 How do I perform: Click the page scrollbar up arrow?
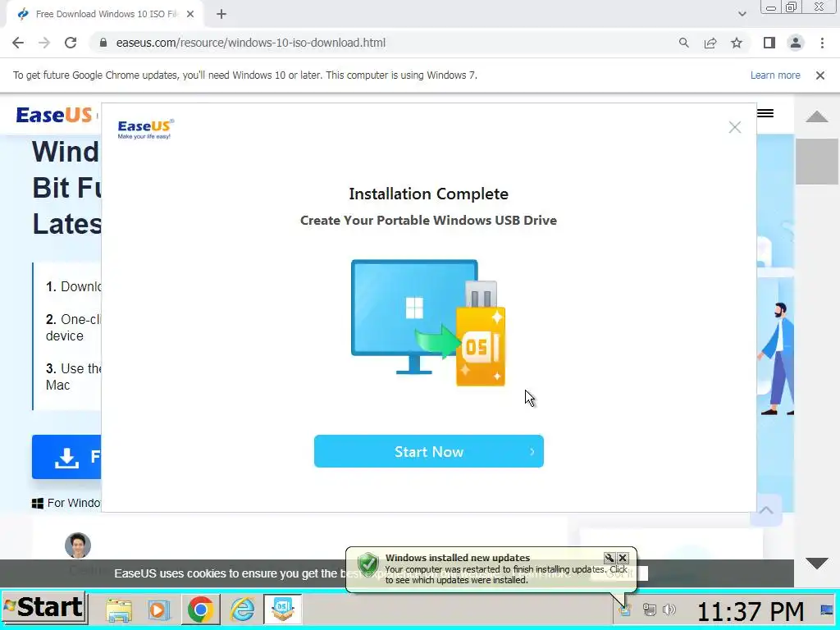point(816,116)
